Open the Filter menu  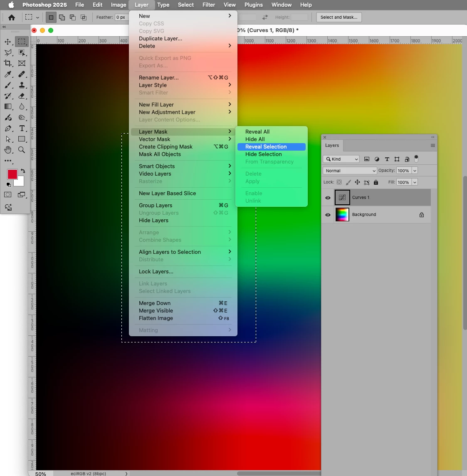tap(208, 5)
